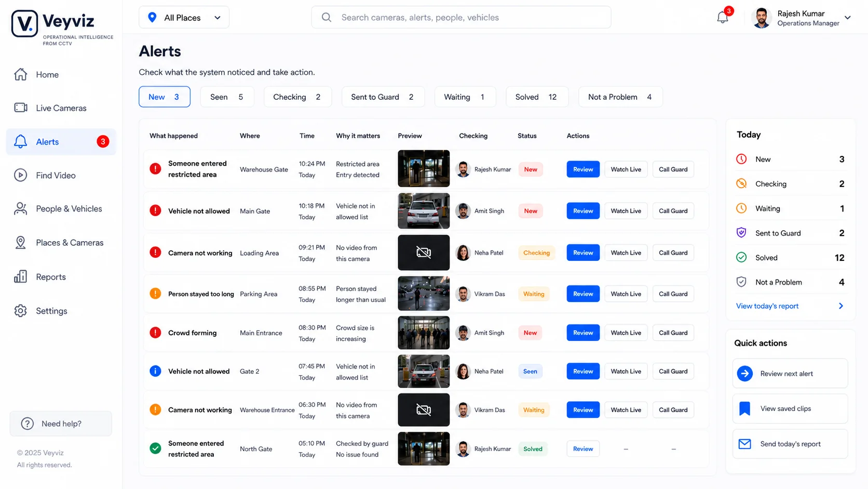This screenshot has height=489, width=868.
Task: Click Seen status badge on Gate 2 row
Action: coord(530,371)
